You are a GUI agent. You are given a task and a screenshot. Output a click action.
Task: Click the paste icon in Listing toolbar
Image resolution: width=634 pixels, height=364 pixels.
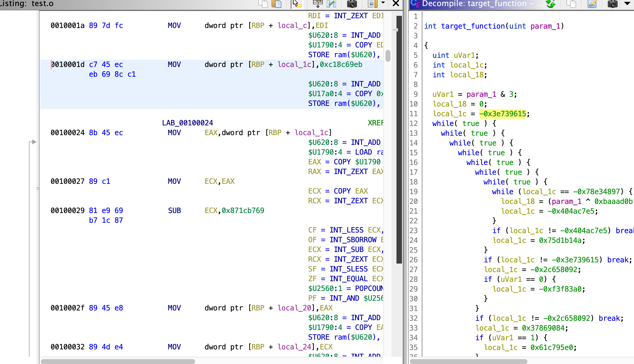coord(277,4)
